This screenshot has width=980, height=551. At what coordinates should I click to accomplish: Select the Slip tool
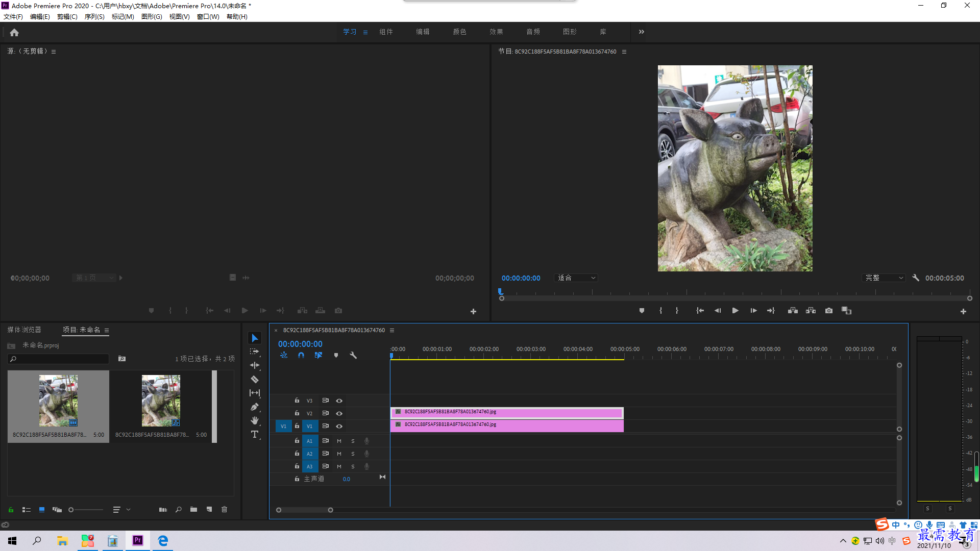coord(255,393)
